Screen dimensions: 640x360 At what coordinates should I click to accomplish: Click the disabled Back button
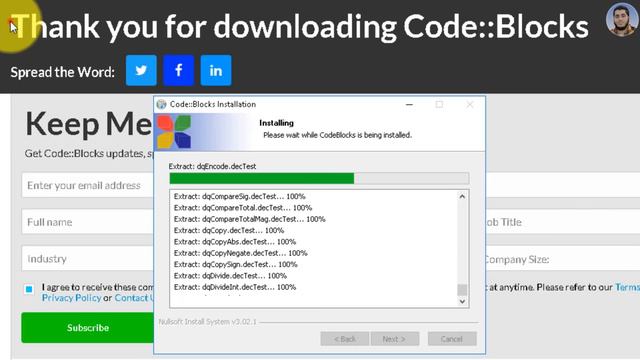click(345, 339)
